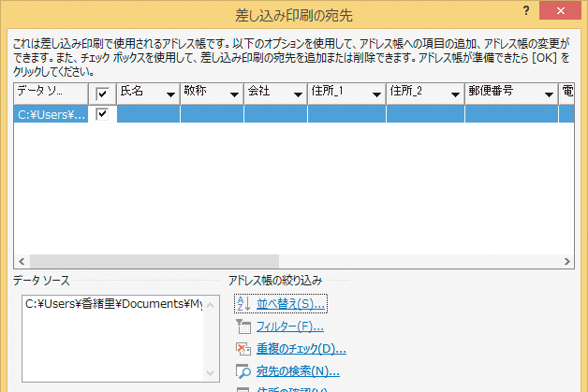Click the sort A-Z icon beside 並べ替え

point(244,303)
